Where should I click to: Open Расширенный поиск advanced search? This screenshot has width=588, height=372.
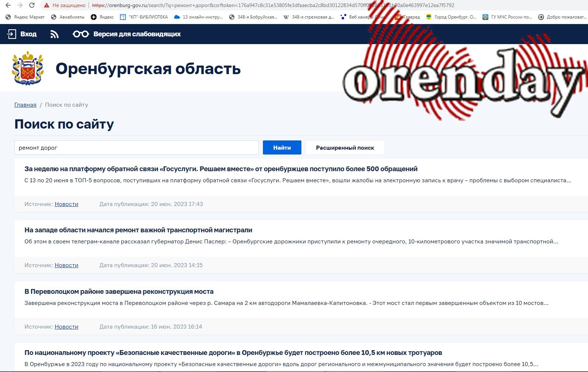click(345, 147)
